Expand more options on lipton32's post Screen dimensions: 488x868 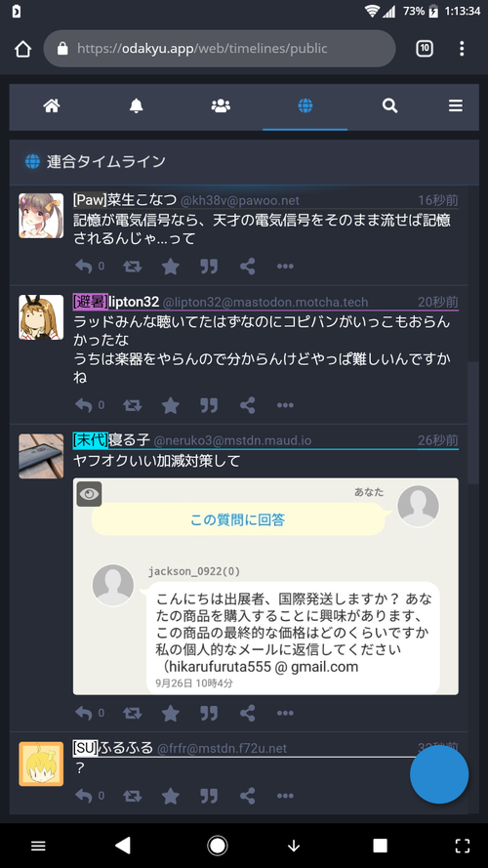pyautogui.click(x=285, y=406)
